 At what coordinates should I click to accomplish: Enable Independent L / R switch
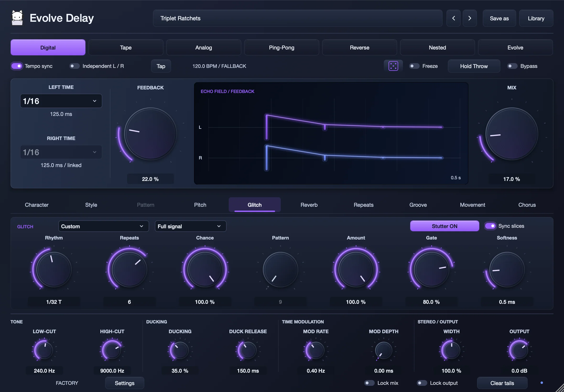click(x=74, y=66)
